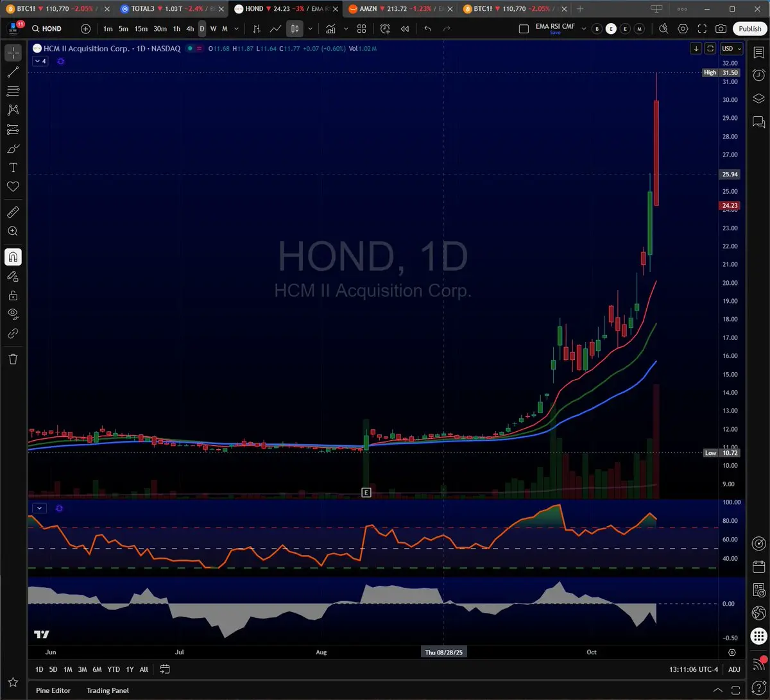Select the text annotation tool
Viewport: 770px width, 700px height.
tap(13, 167)
